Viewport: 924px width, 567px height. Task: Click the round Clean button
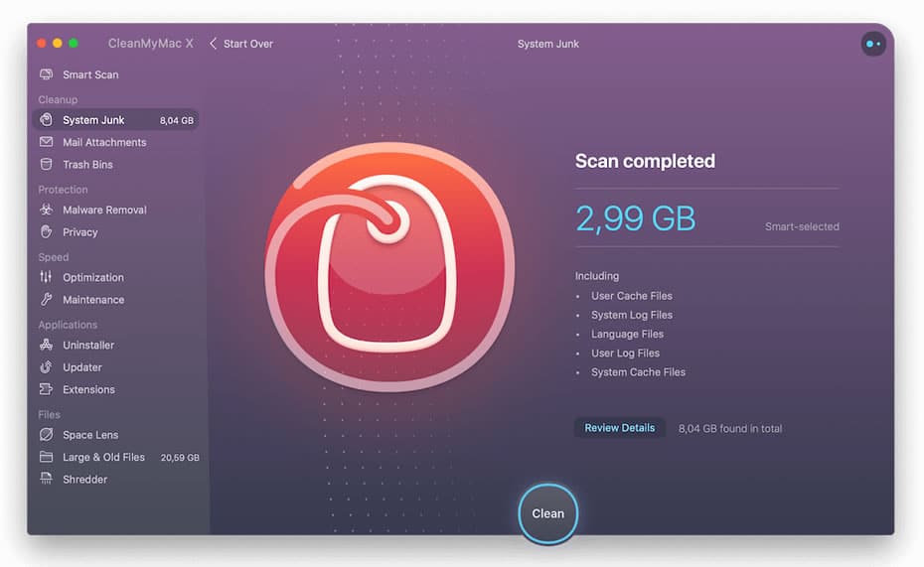548,513
